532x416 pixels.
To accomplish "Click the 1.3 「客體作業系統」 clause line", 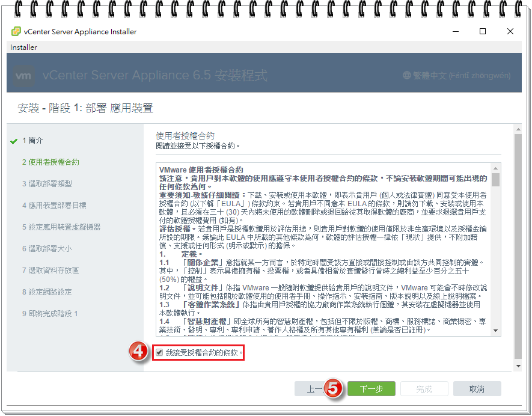I will 320,305.
